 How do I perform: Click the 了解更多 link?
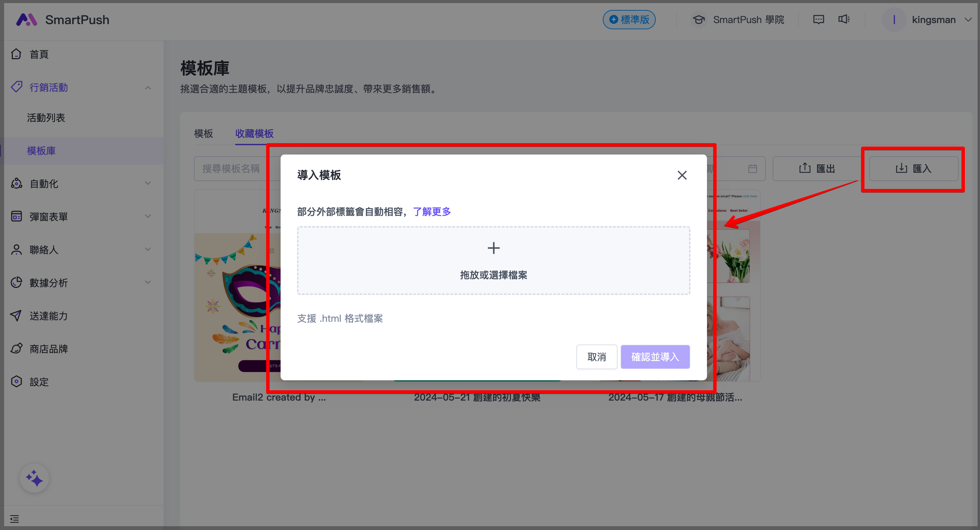(432, 212)
